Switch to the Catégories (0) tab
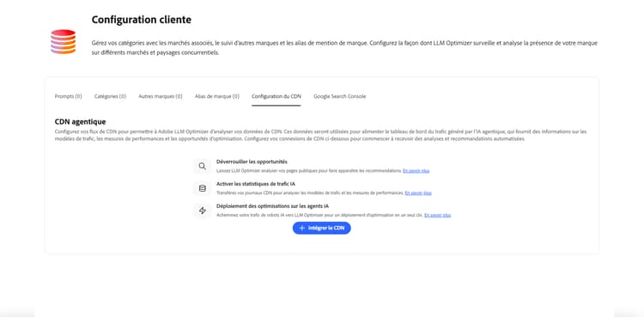644x317 pixels. point(110,96)
